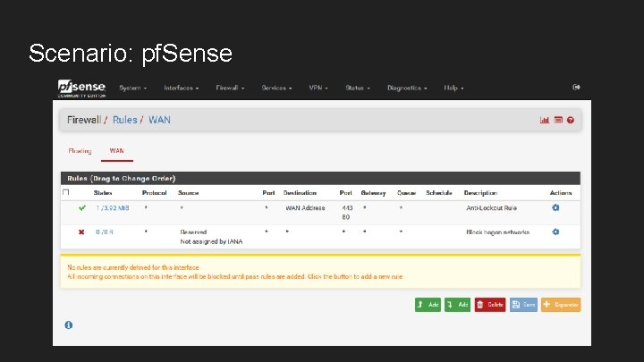Click the Rules breadcrumb link
The height and width of the screenshot is (362, 644).
tap(125, 120)
